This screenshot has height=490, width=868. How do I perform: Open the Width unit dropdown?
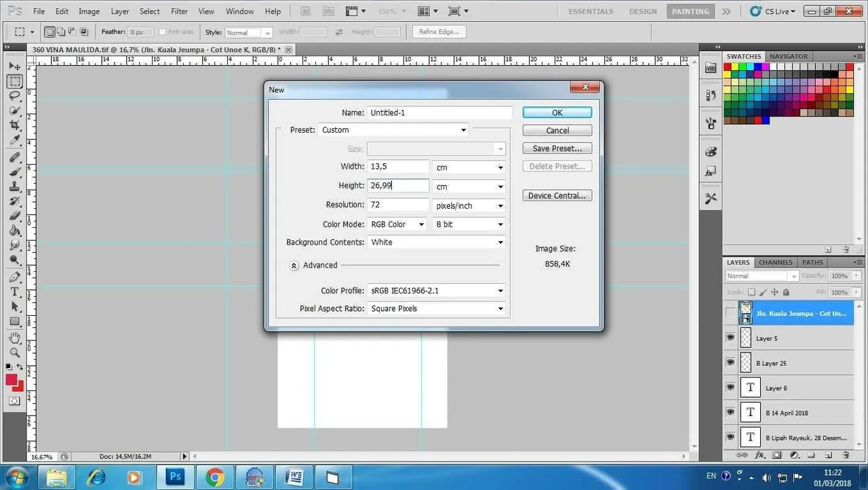[469, 167]
